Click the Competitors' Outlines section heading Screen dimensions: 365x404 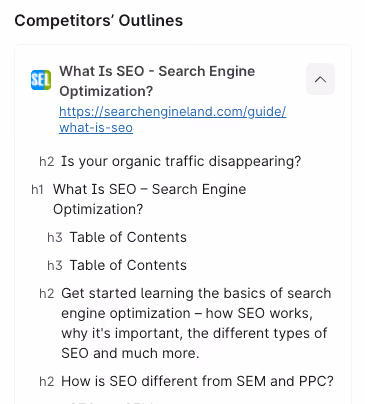(99, 21)
